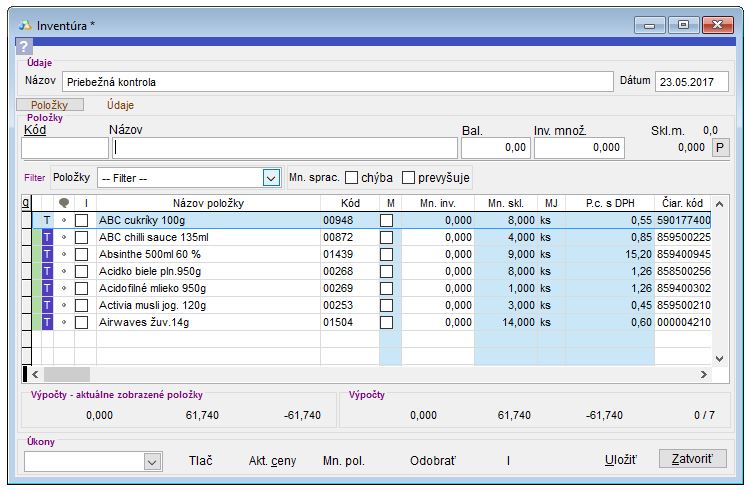Click the P button beside Skl.m. value
The height and width of the screenshot is (490, 751).
(719, 148)
